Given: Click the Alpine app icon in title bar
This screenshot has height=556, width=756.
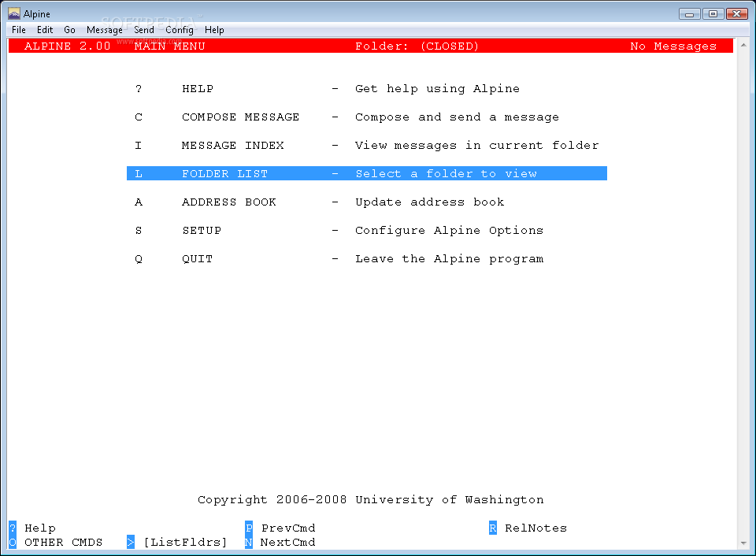Looking at the screenshot, I should click(14, 13).
